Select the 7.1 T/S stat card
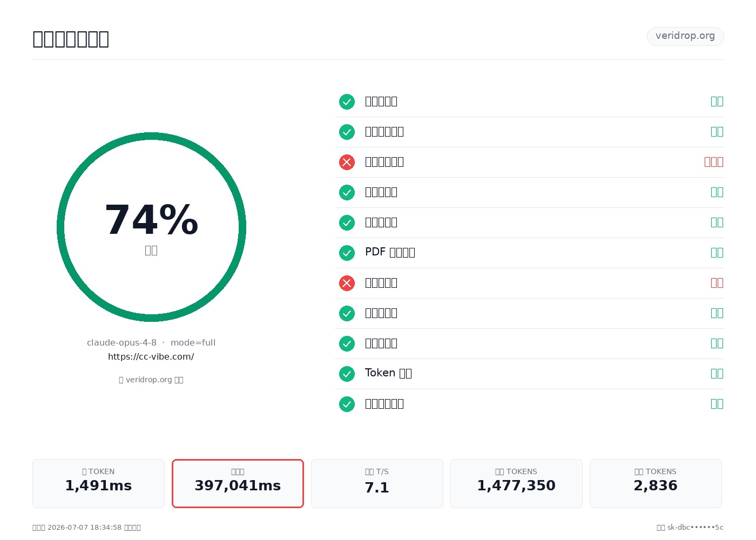The height and width of the screenshot is (540, 756). coord(377,483)
